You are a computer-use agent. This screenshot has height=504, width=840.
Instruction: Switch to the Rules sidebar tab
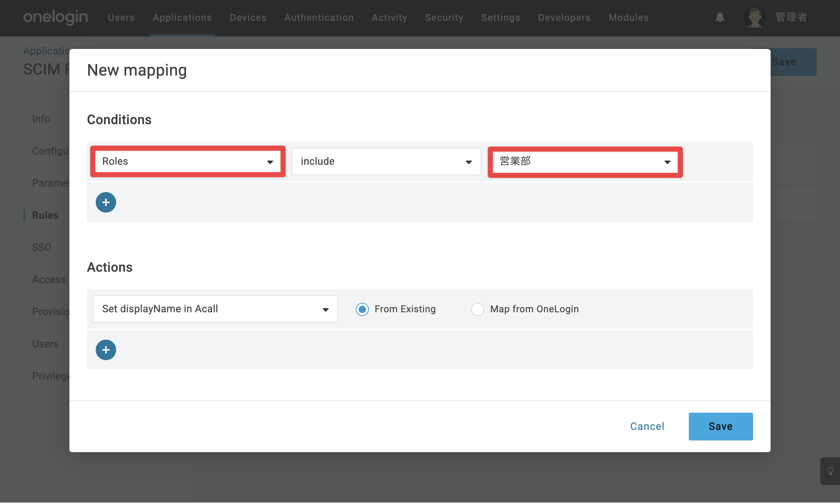45,215
